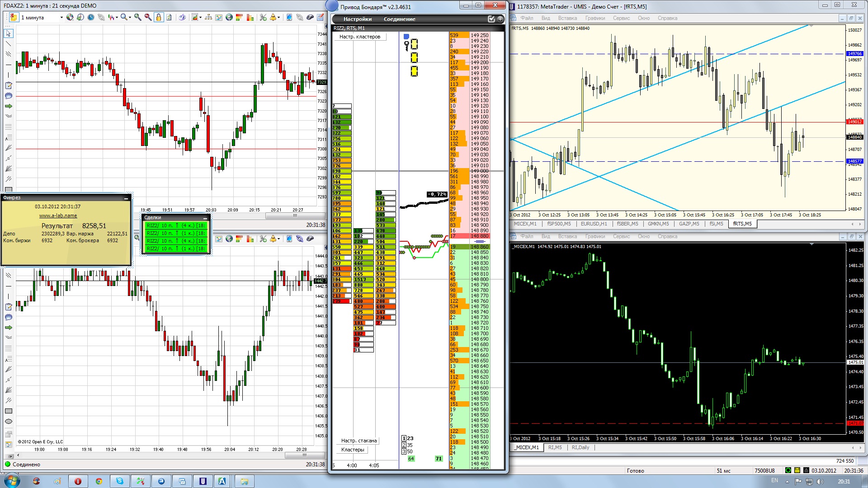
Task: Open the '1 минута' timeframe dropdown
Action: tap(61, 18)
